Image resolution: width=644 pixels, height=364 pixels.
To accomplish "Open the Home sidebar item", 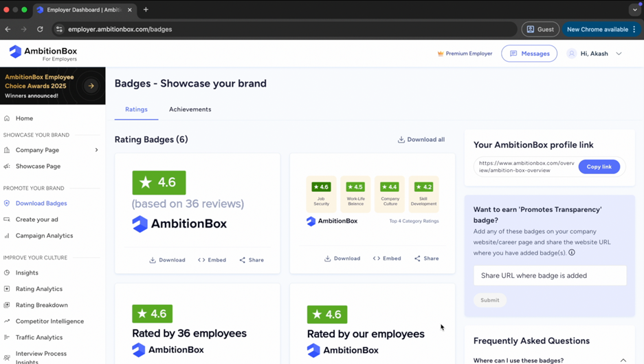I will coord(24,118).
